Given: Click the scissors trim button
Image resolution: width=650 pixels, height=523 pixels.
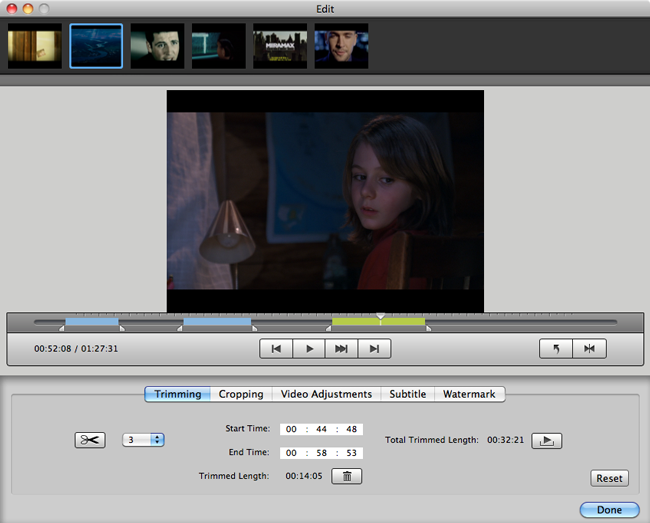Looking at the screenshot, I should click(x=90, y=440).
